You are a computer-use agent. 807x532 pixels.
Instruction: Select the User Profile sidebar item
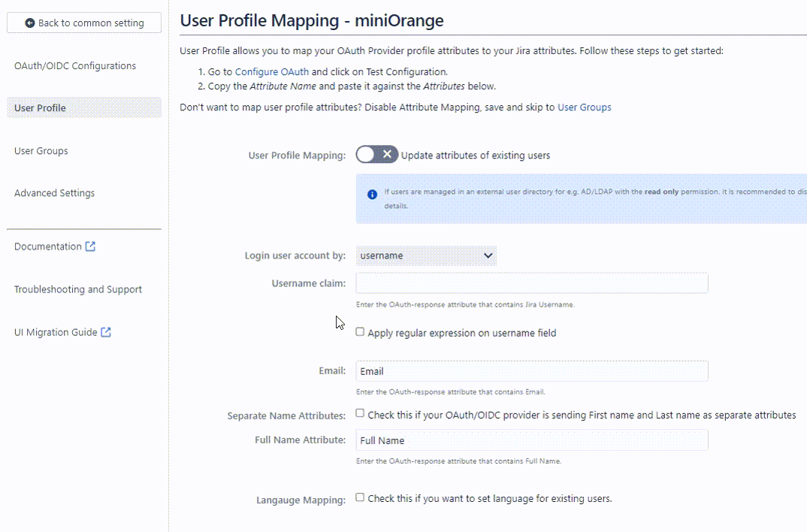tap(84, 108)
